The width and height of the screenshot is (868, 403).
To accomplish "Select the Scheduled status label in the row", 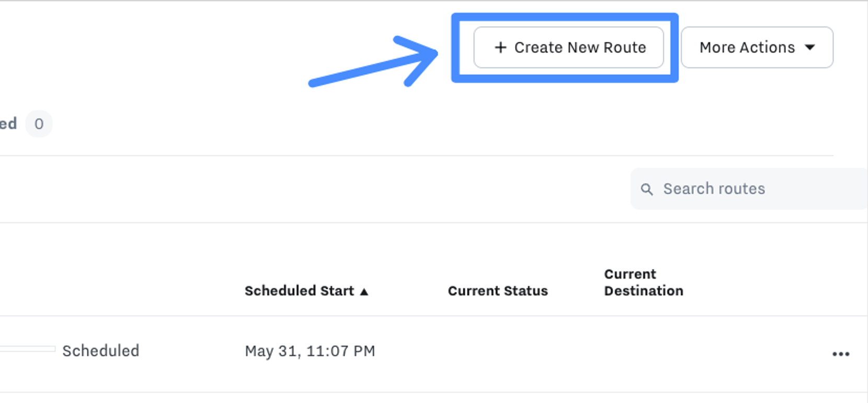I will 100,351.
